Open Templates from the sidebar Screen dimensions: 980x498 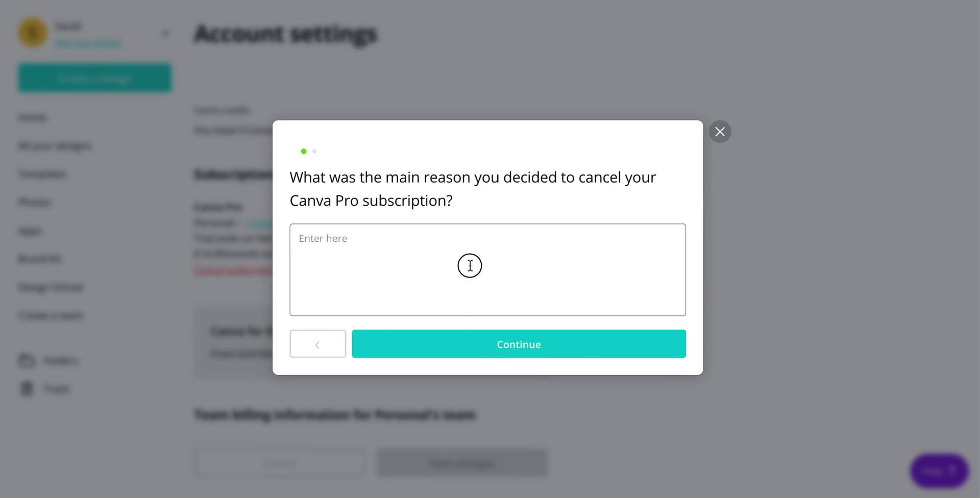[x=42, y=173]
